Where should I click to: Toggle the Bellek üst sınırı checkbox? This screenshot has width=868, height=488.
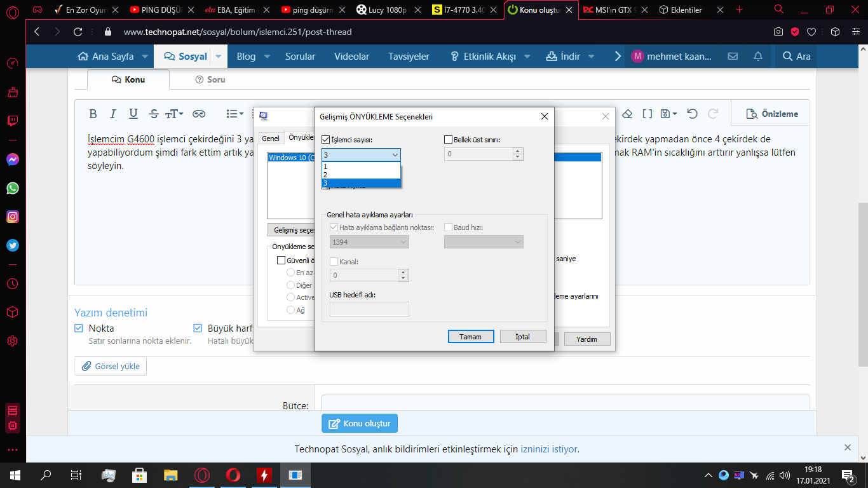point(448,139)
